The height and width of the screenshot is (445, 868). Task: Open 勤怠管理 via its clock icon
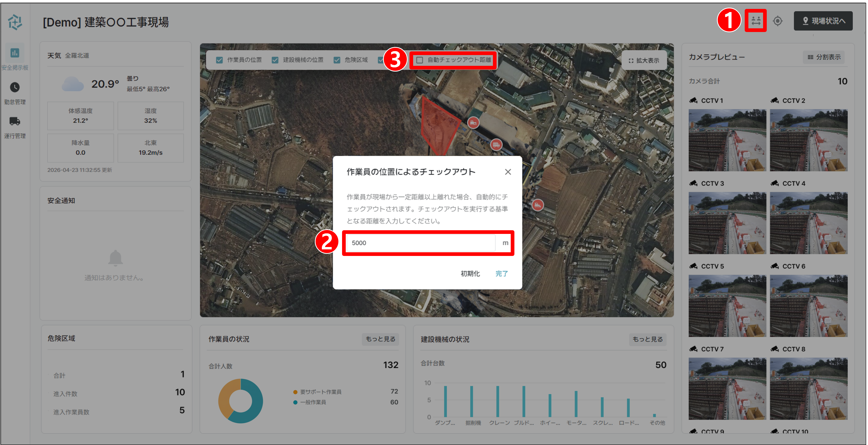point(15,87)
